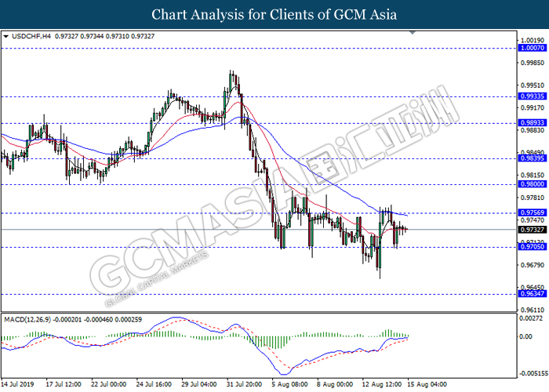The image size is (549, 392).
Task: Click the 22 Jul 00:00 time label
Action: pyautogui.click(x=108, y=384)
